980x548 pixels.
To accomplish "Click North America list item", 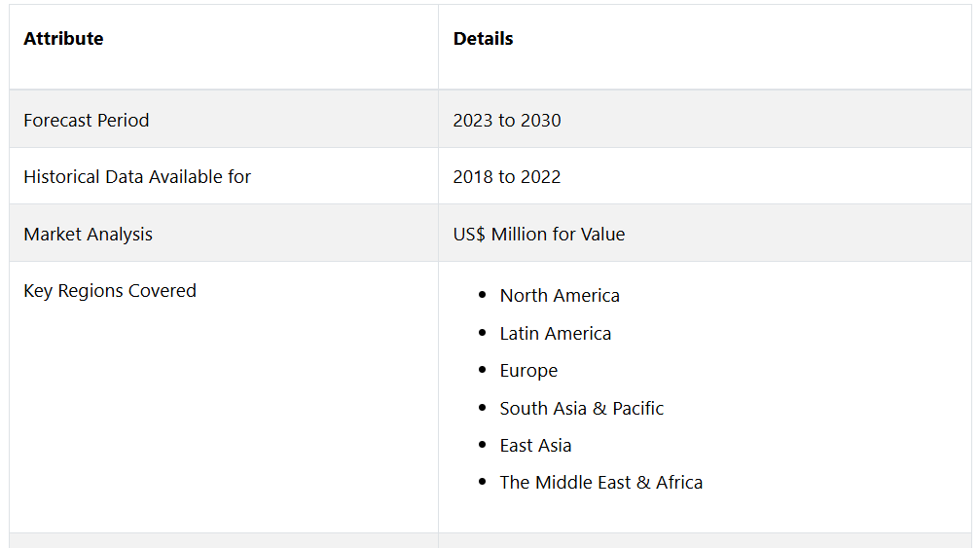I will [x=560, y=296].
